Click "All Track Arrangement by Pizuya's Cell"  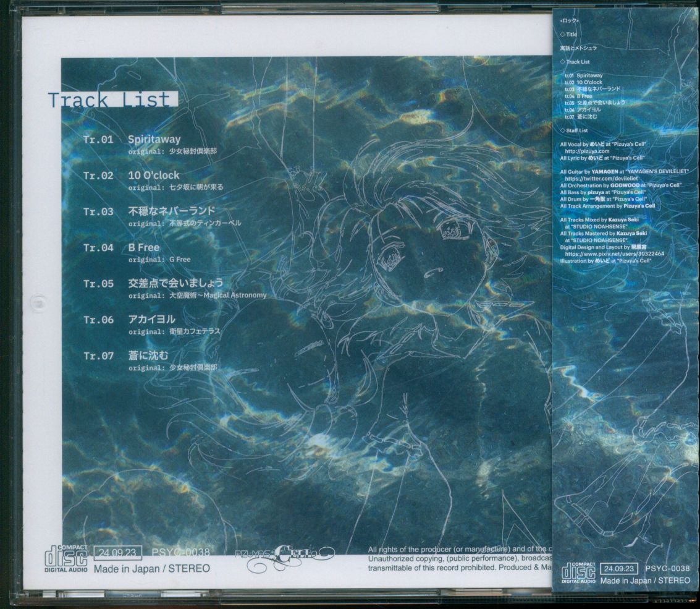point(607,206)
